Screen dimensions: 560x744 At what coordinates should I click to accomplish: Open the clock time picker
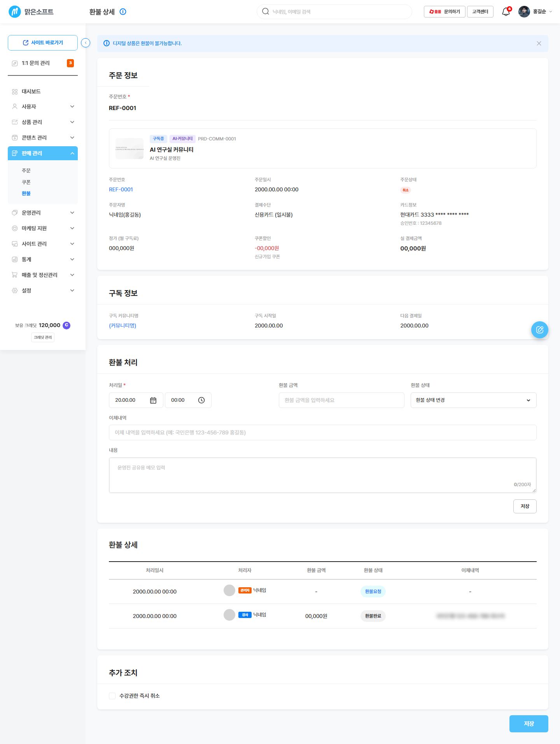(201, 400)
